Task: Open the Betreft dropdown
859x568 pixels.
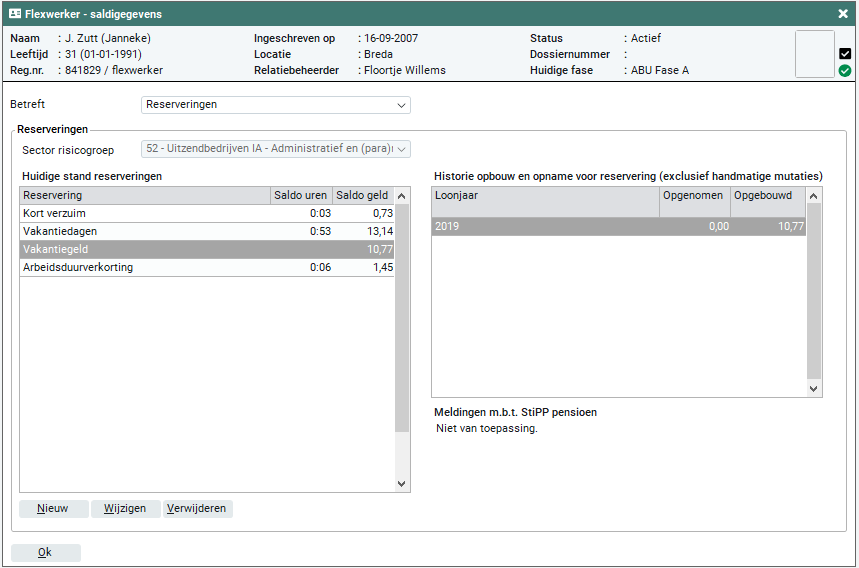Action: 275,105
